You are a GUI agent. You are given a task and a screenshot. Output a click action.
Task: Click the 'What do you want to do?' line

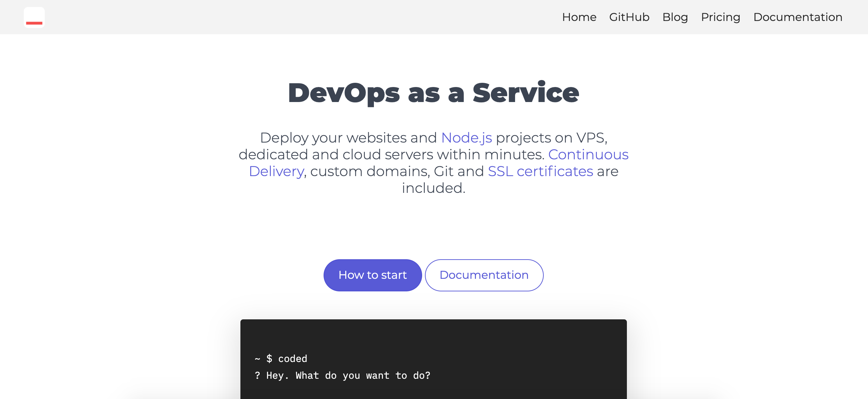click(363, 376)
